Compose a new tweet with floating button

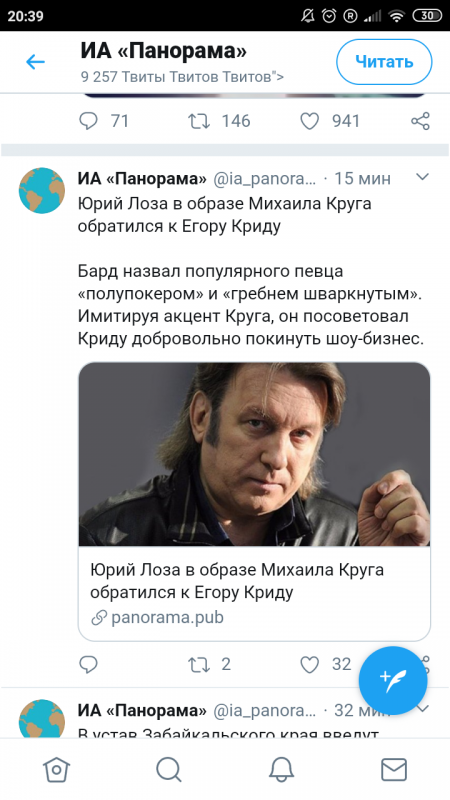click(393, 681)
